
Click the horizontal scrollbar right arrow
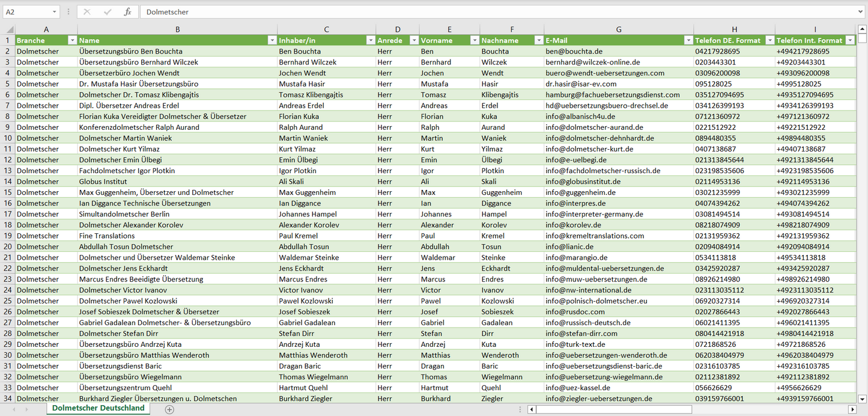point(852,409)
